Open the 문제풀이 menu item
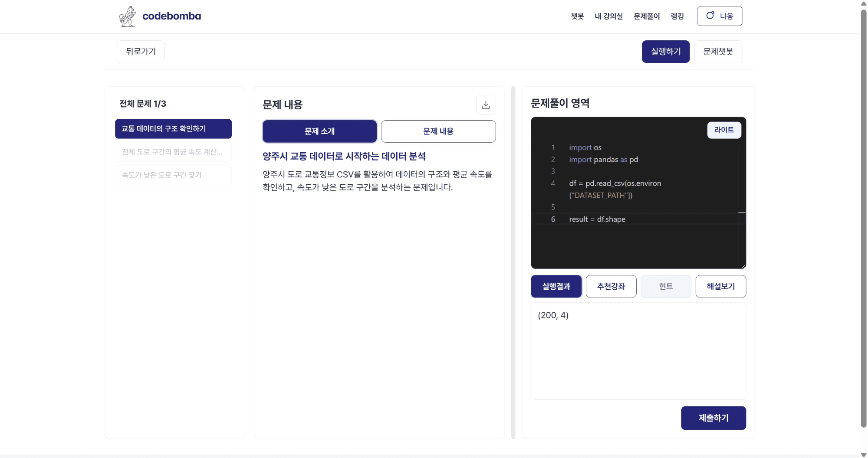Image resolution: width=868 pixels, height=458 pixels. click(647, 16)
